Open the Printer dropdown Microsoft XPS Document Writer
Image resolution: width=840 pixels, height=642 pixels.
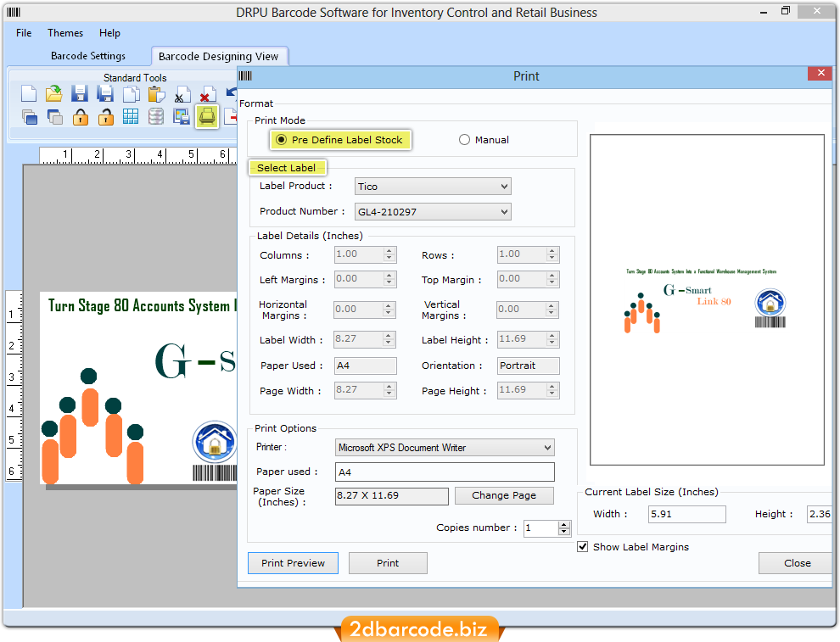click(x=445, y=448)
